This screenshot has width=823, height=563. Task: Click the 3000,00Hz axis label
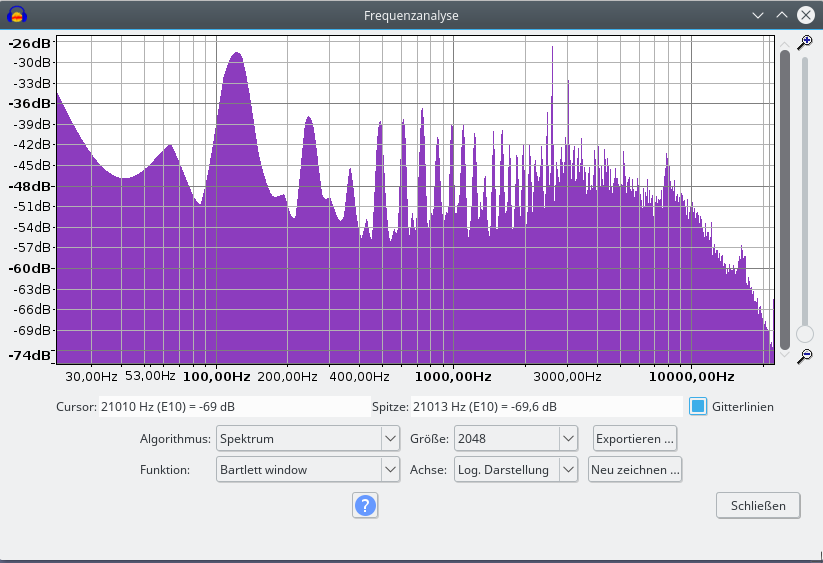point(567,377)
